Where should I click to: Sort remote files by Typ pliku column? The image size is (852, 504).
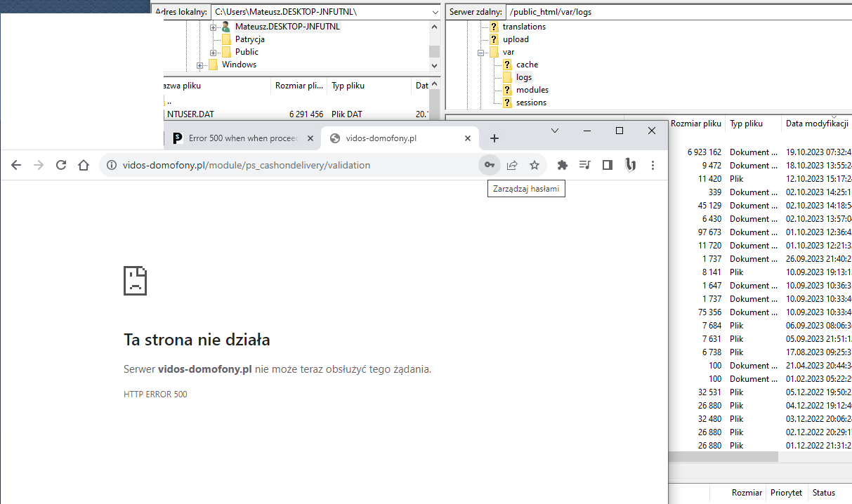[753, 124]
